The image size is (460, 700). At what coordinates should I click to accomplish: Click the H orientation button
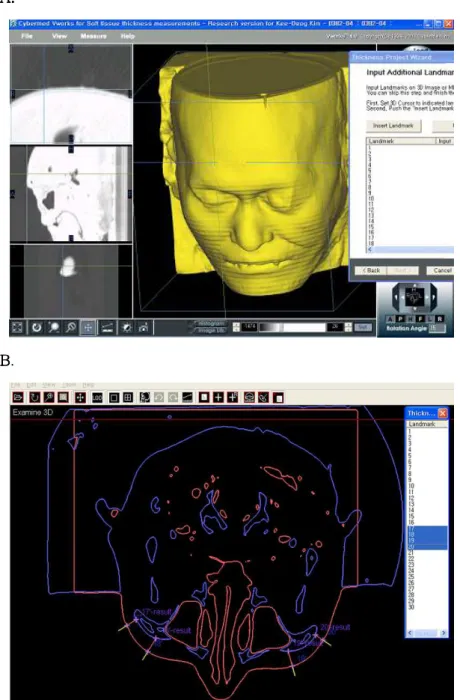click(410, 319)
